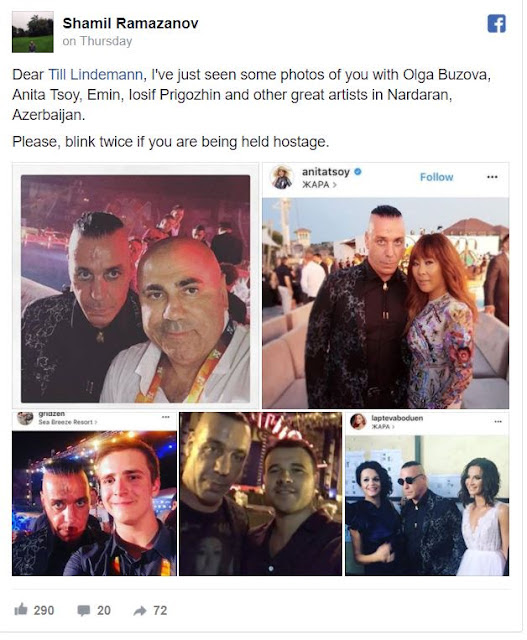The height and width of the screenshot is (640, 527).
Task: Click the Facebook logo icon
Action: (x=496, y=23)
